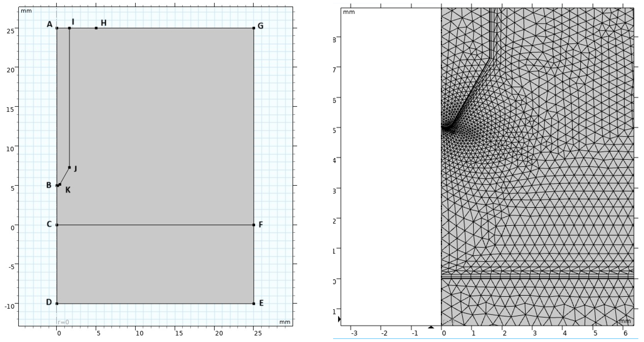Select point I on the top boundary

click(x=70, y=28)
